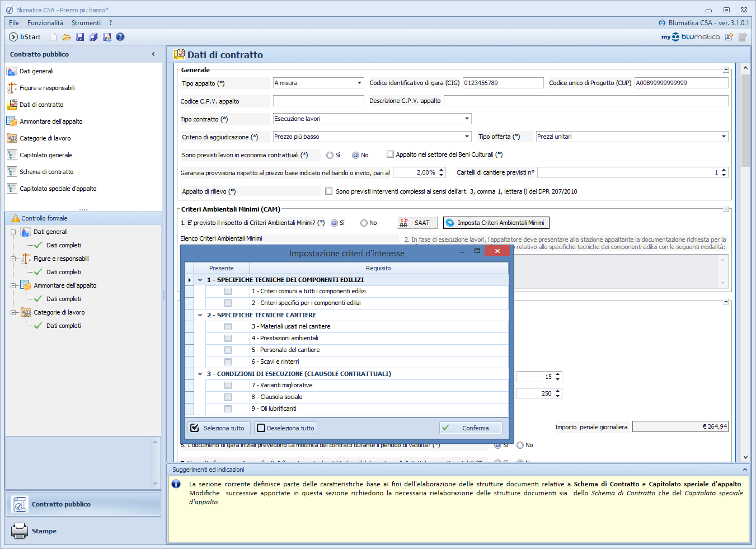Check '9 - Oli lubrificanti'
The height and width of the screenshot is (549, 756).
tap(228, 409)
